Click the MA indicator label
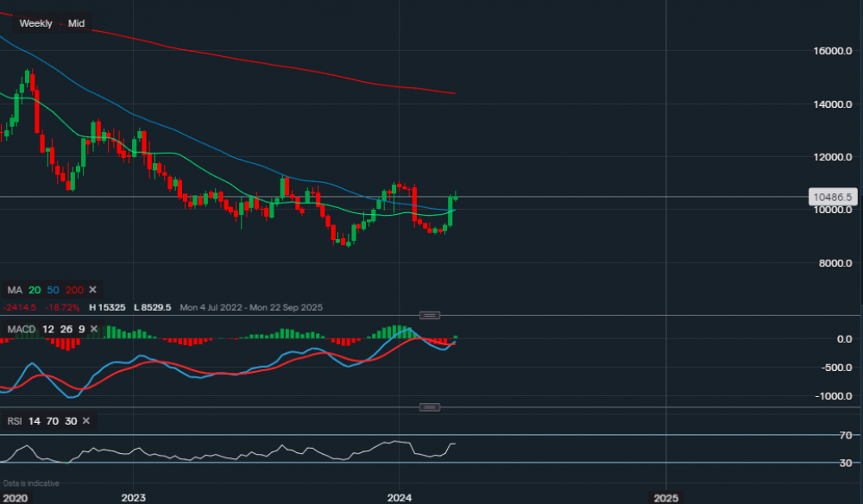This screenshot has height=504, width=863. click(x=15, y=289)
